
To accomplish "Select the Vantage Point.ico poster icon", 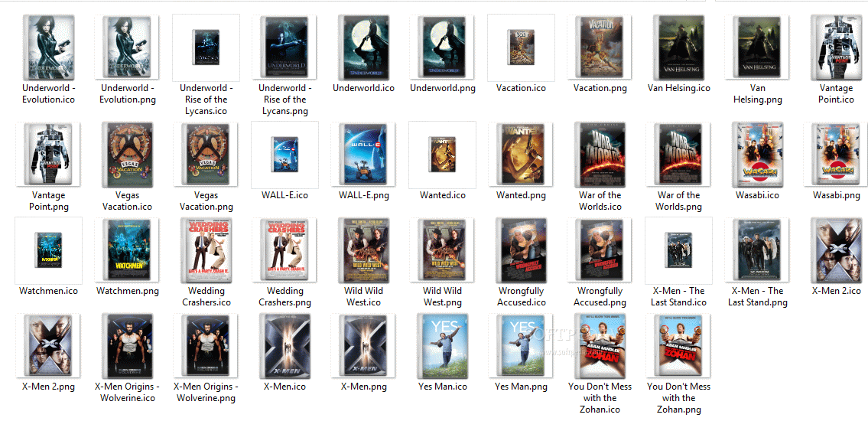I will (x=837, y=47).
